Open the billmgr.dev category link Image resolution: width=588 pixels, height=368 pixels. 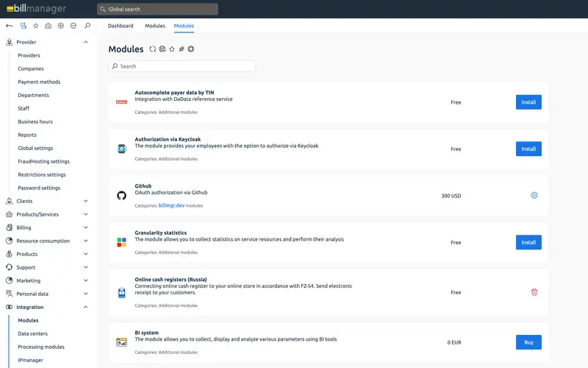click(171, 205)
